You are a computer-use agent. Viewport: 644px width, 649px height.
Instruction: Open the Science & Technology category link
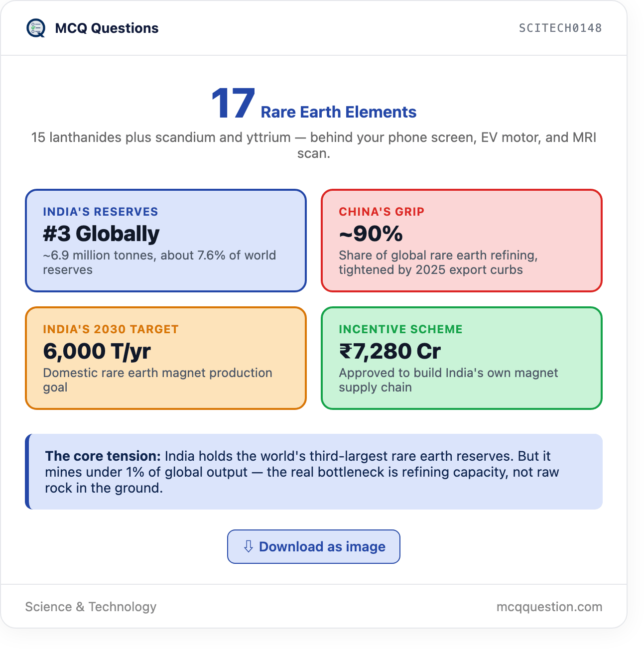(x=91, y=607)
